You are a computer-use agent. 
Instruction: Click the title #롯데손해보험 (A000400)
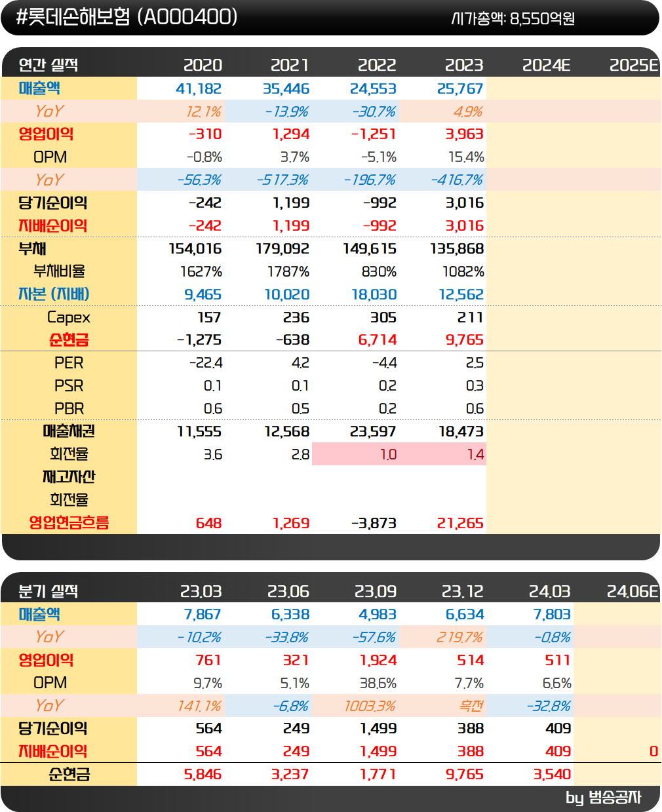[126, 17]
